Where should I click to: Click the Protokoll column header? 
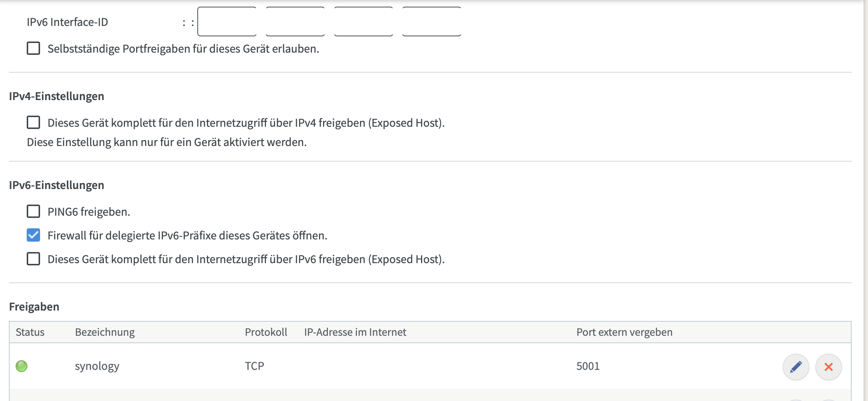point(266,332)
